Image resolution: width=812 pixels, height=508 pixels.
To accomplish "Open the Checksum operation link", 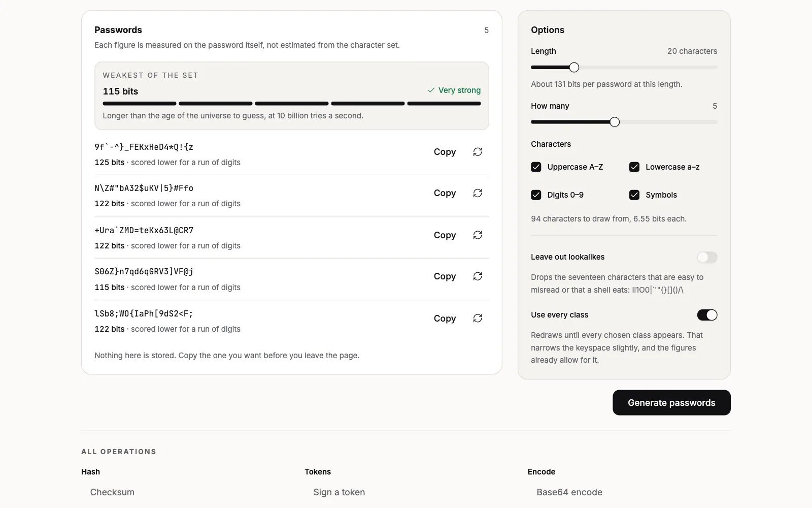I will point(112,492).
